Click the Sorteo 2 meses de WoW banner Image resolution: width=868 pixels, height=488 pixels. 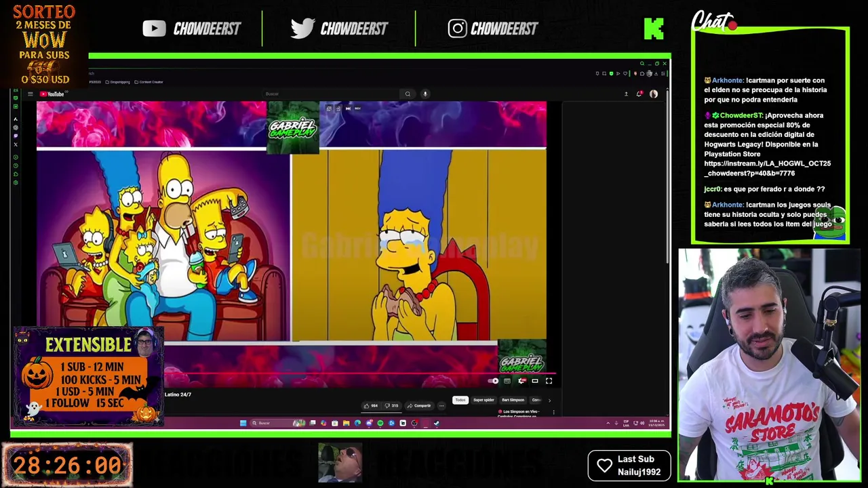(44, 45)
